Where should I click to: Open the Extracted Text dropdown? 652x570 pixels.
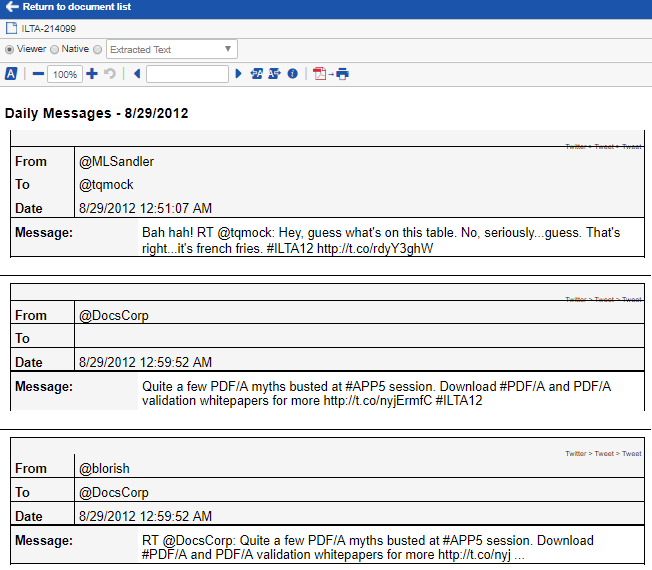172,49
